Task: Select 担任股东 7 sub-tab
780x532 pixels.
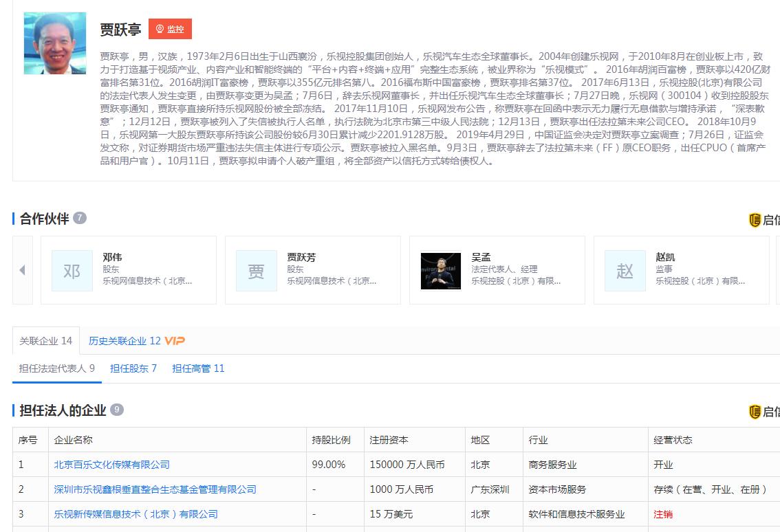Action: (133, 368)
